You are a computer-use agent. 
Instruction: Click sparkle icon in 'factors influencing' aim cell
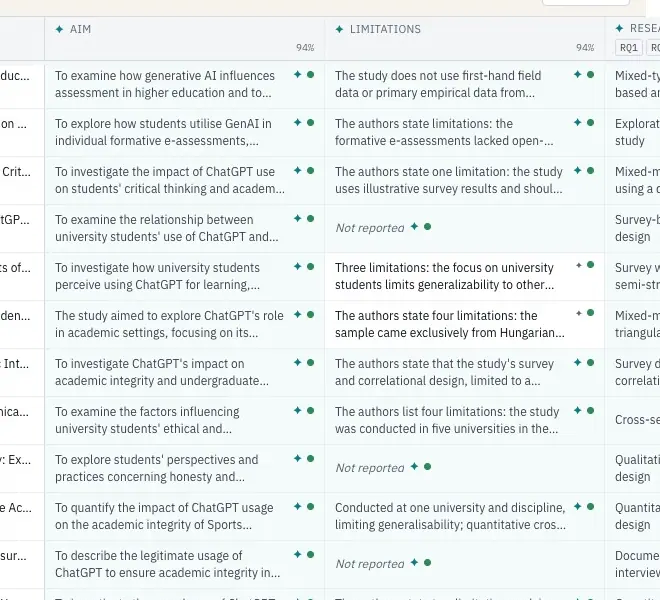pos(298,411)
